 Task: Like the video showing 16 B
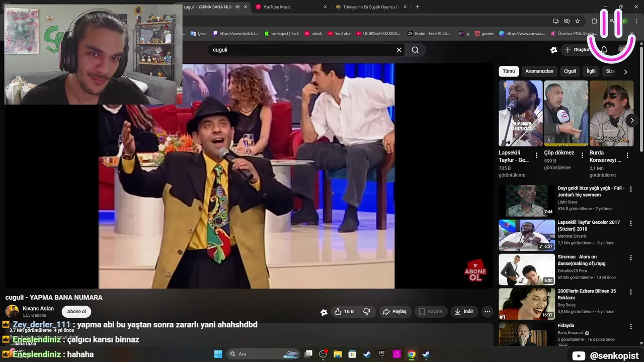pyautogui.click(x=345, y=312)
